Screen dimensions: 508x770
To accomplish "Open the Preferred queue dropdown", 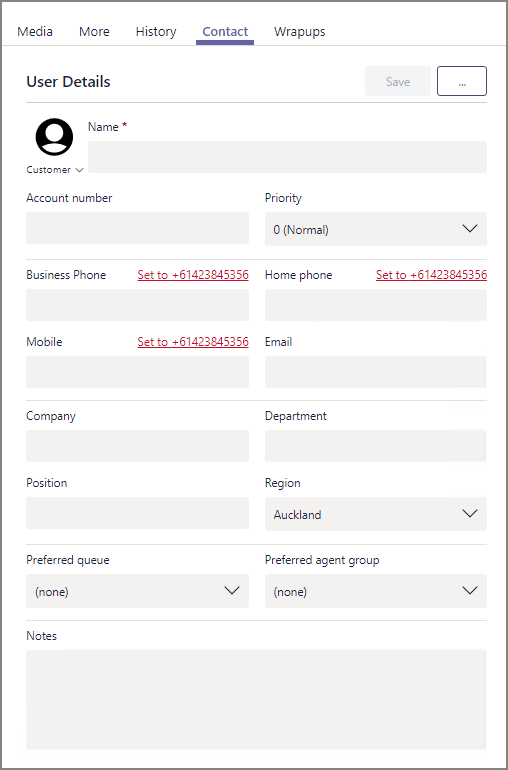I will (138, 591).
